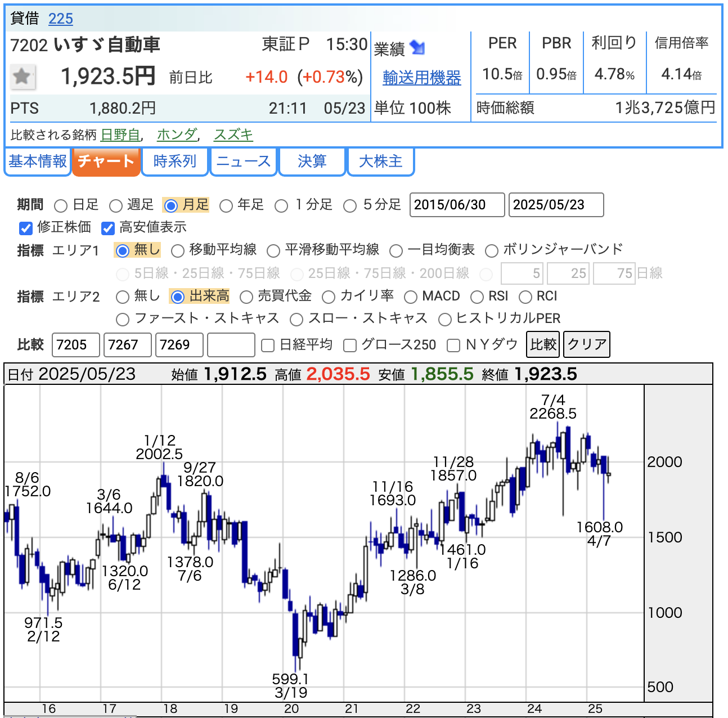
Task: Select the 日足 daily period radio button
Action: [x=61, y=205]
